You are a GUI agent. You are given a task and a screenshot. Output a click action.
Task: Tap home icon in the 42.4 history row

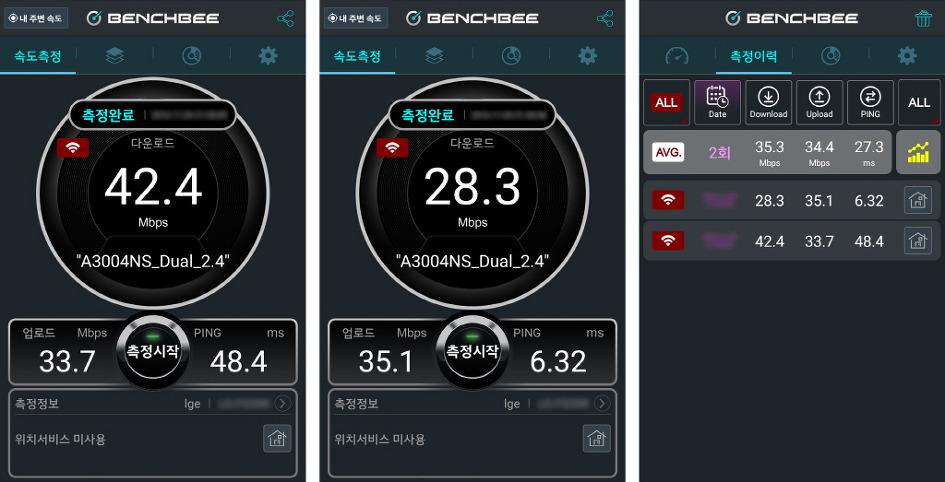click(x=918, y=241)
